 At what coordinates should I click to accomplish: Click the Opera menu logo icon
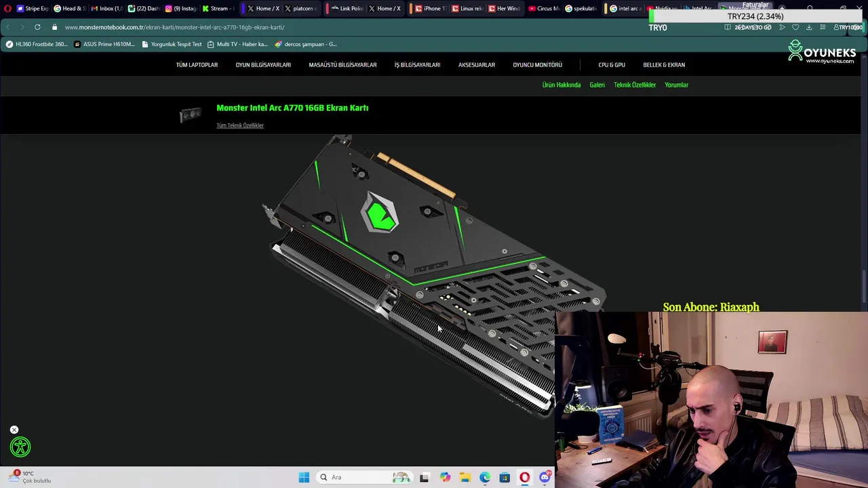pos(7,8)
